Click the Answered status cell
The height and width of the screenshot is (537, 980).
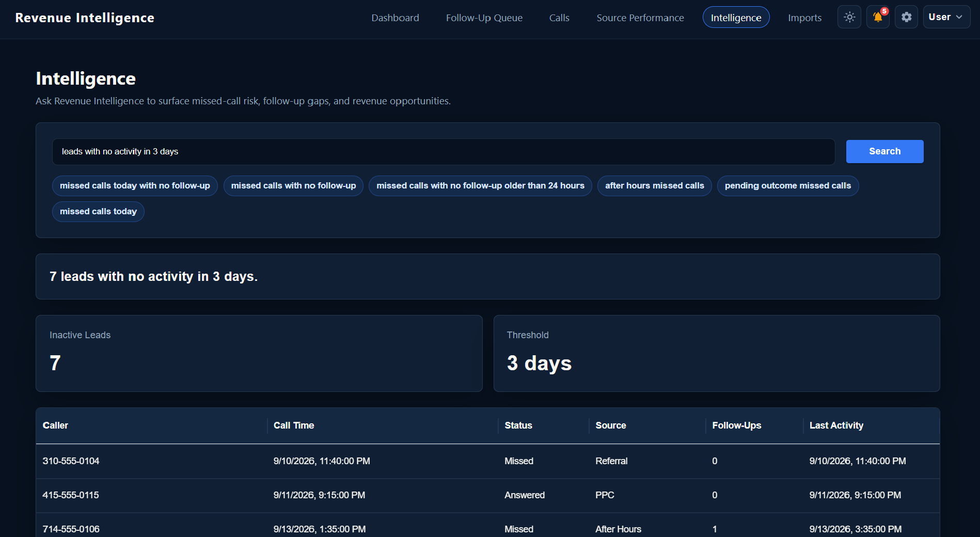point(525,495)
